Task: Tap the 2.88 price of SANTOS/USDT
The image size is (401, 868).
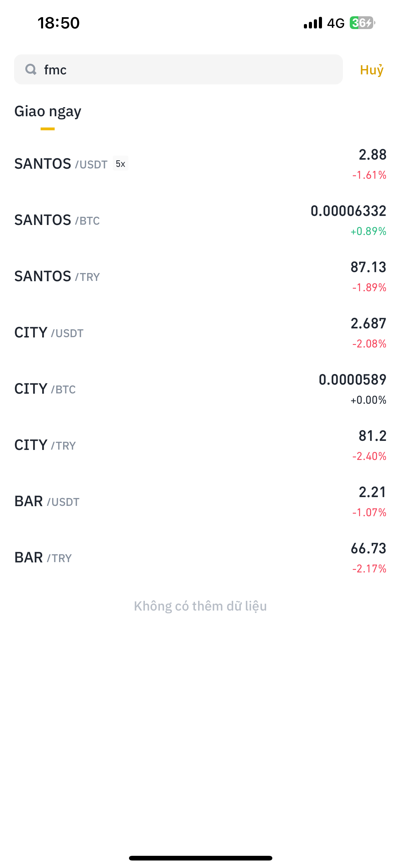Action: click(x=372, y=155)
